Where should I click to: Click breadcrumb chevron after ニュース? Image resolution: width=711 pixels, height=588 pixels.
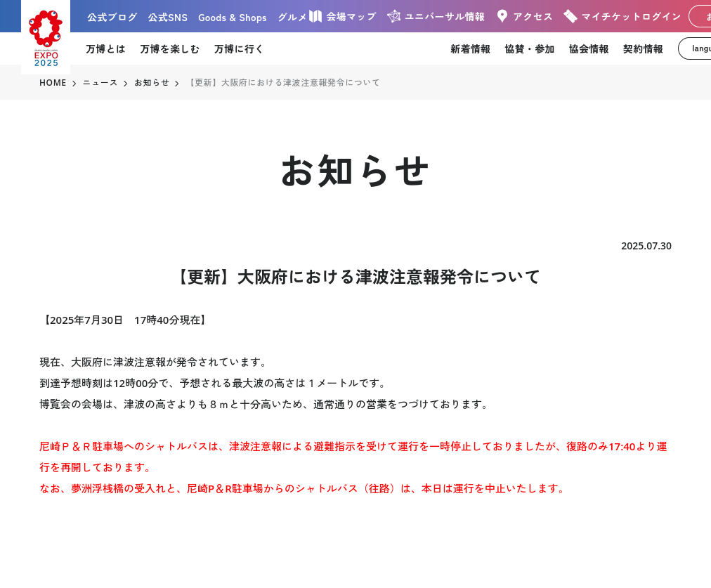126,84
